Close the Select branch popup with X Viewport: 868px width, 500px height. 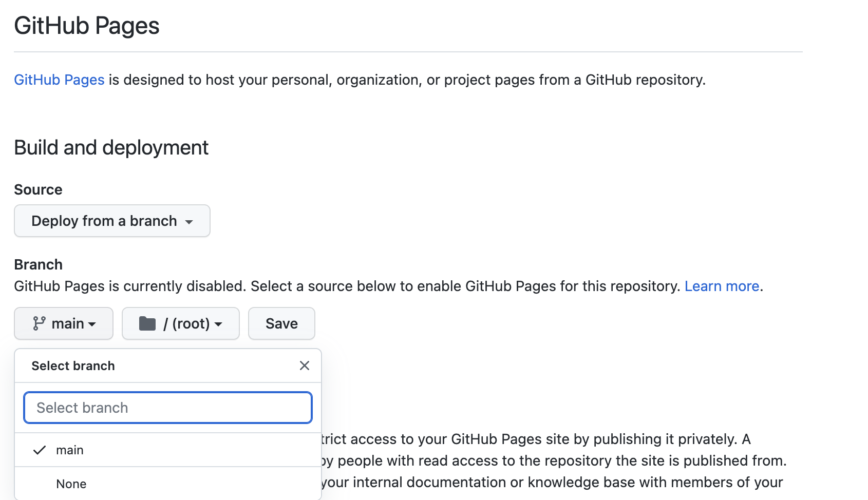[305, 366]
